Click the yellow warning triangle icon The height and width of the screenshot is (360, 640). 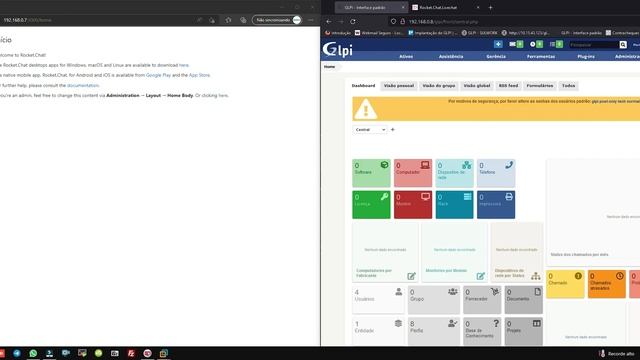(365, 109)
